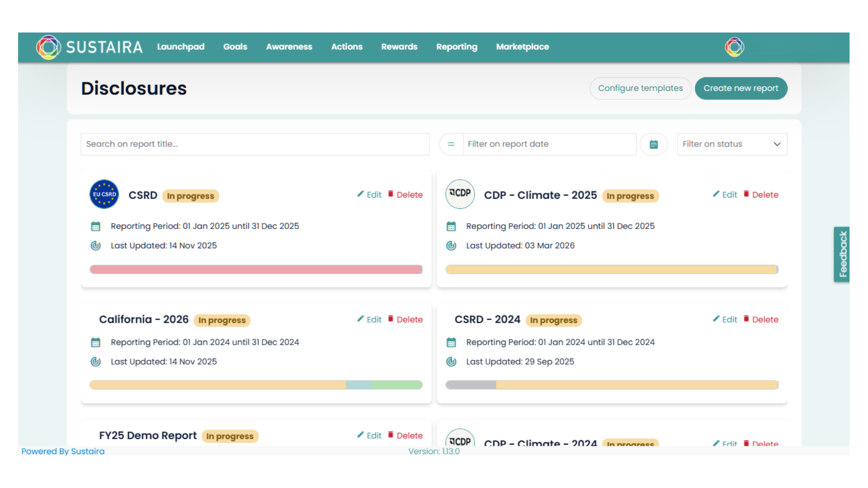This screenshot has height=488, width=868.
Task: Click the Sustaira logo in the header
Action: click(x=89, y=47)
